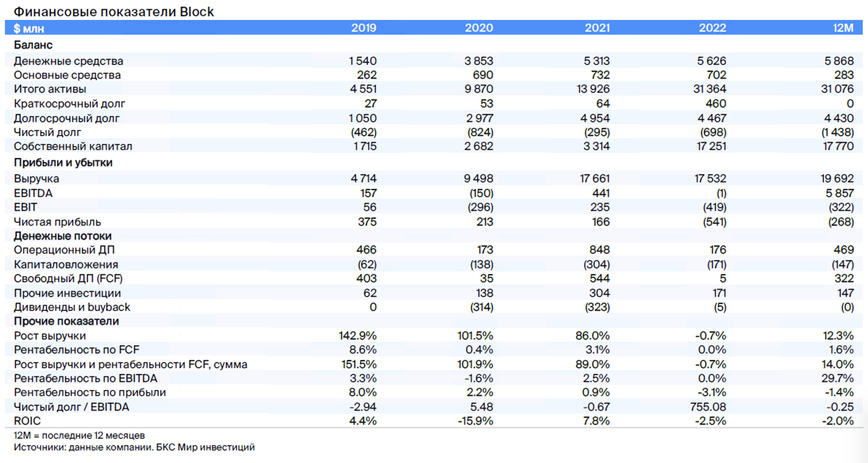Click the 'Краткосрочный долг' row label
The width and height of the screenshot is (868, 463).
coord(69,104)
